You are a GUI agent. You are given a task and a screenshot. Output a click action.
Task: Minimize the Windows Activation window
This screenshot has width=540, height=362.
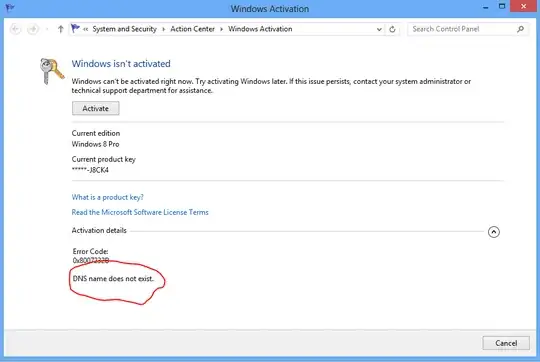pyautogui.click(x=486, y=7)
